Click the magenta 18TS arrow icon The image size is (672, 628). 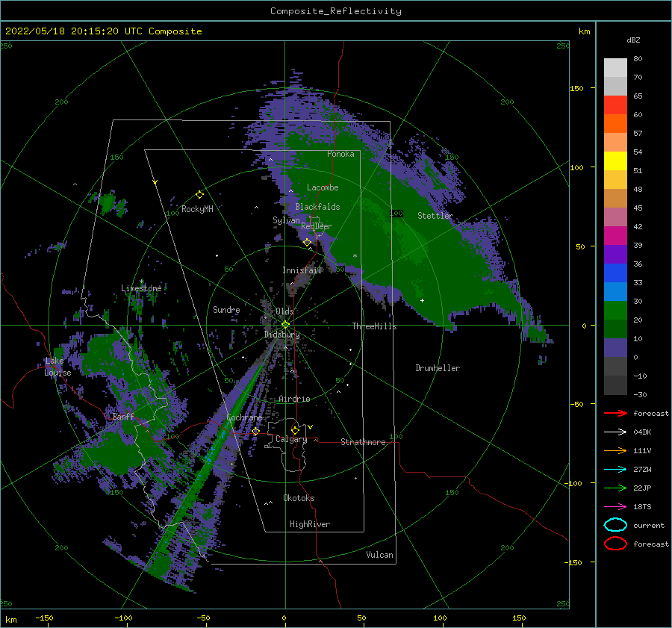(x=615, y=507)
